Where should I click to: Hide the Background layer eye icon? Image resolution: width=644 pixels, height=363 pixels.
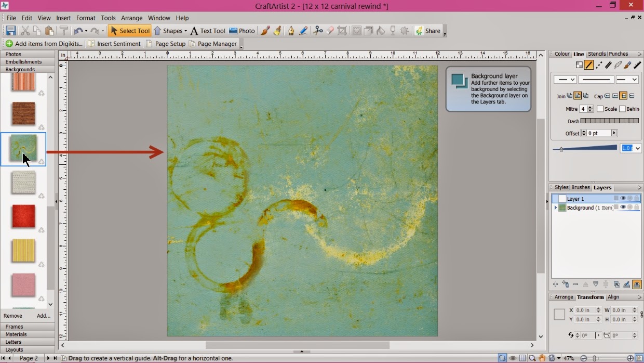click(623, 208)
